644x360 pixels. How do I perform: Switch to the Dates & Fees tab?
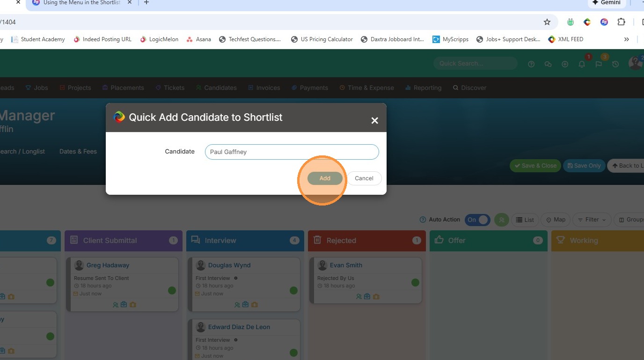click(78, 151)
